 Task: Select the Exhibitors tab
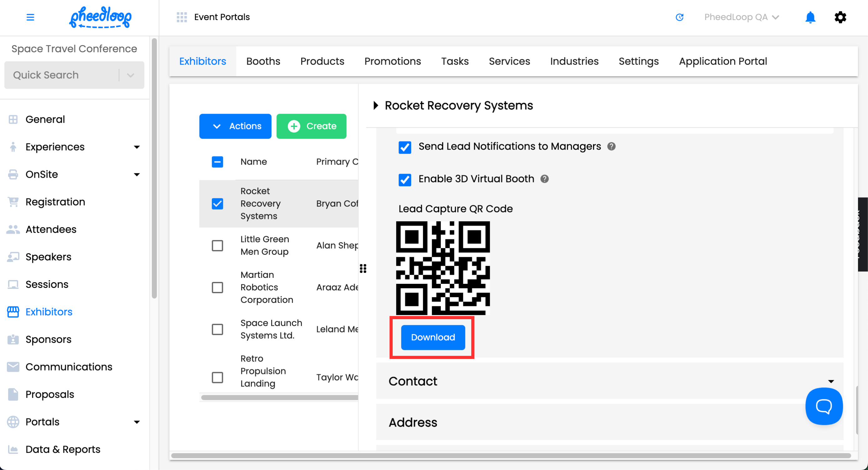203,61
